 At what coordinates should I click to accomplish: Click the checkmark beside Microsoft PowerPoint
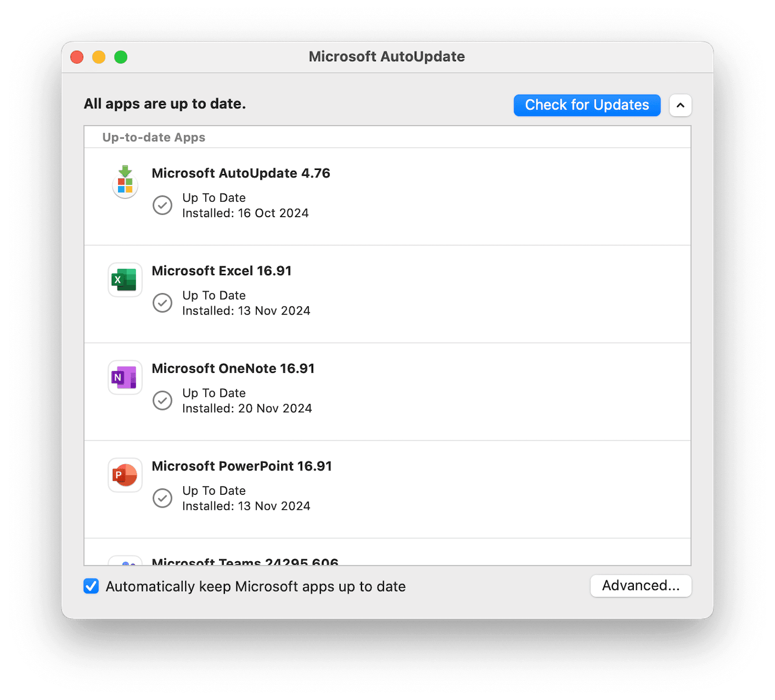tap(163, 498)
